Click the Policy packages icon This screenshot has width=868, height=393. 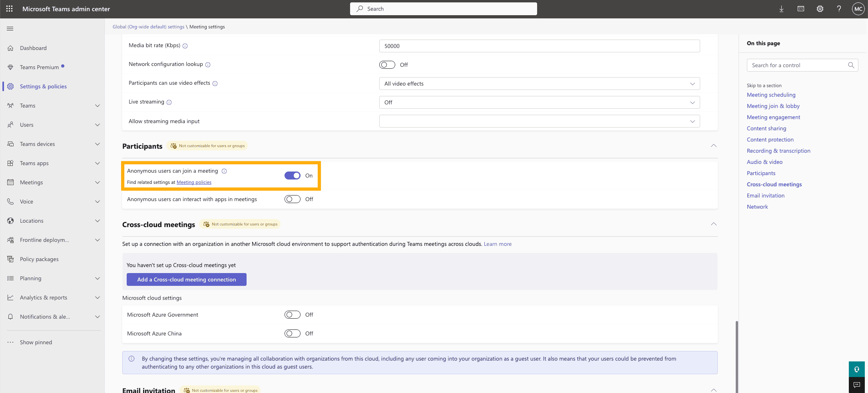11,259
